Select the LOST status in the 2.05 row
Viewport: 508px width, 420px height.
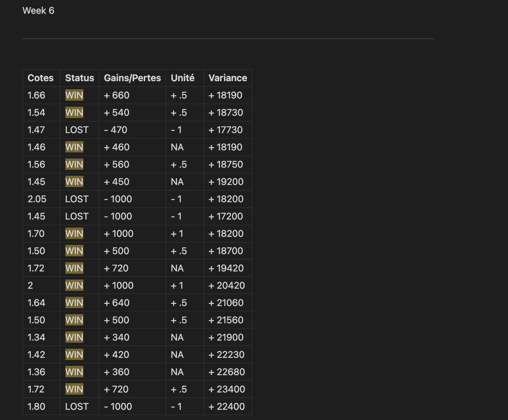click(77, 199)
